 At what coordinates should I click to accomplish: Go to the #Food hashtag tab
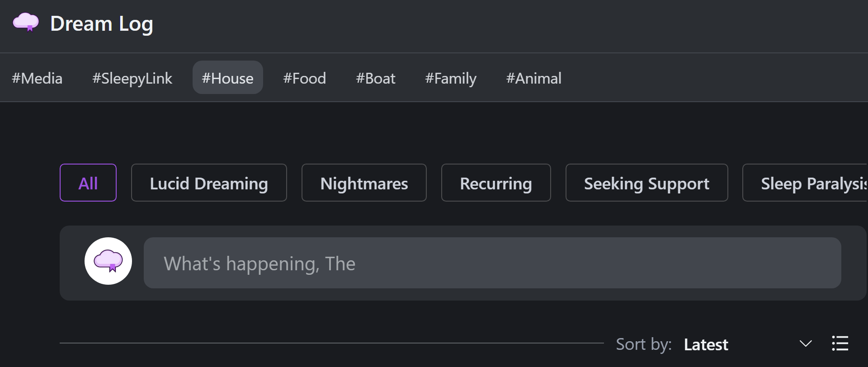[x=304, y=78]
